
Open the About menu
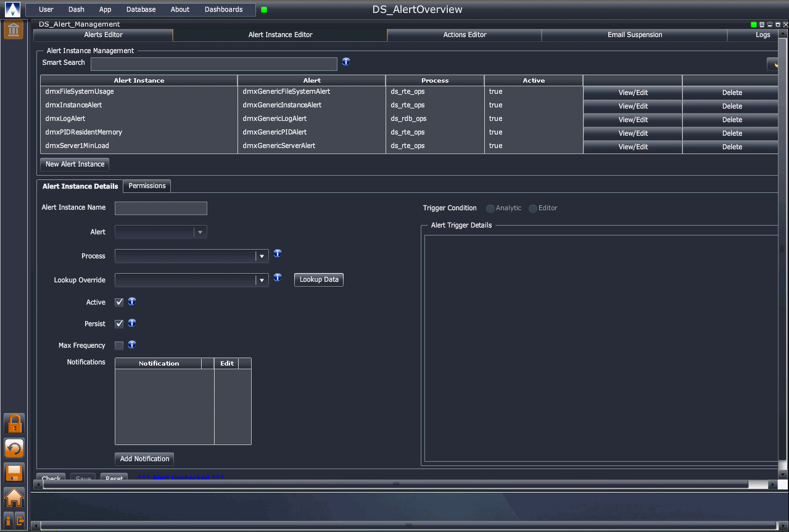[x=180, y=9]
